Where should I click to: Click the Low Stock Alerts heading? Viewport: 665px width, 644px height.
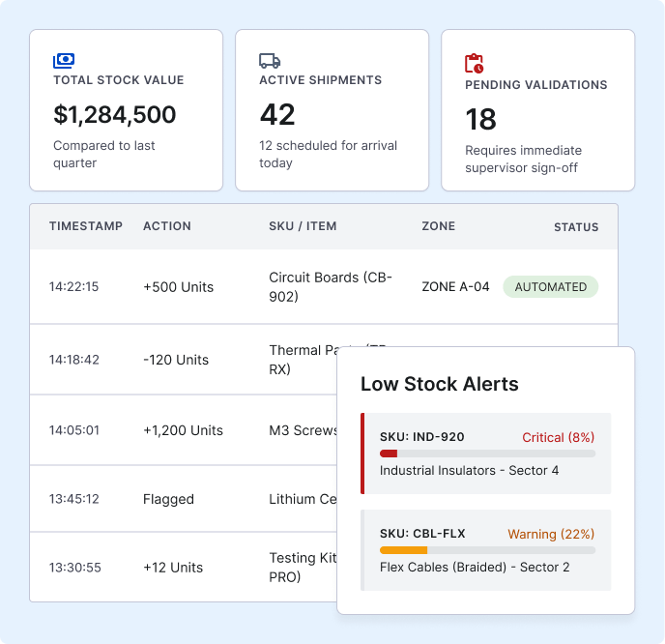tap(440, 384)
